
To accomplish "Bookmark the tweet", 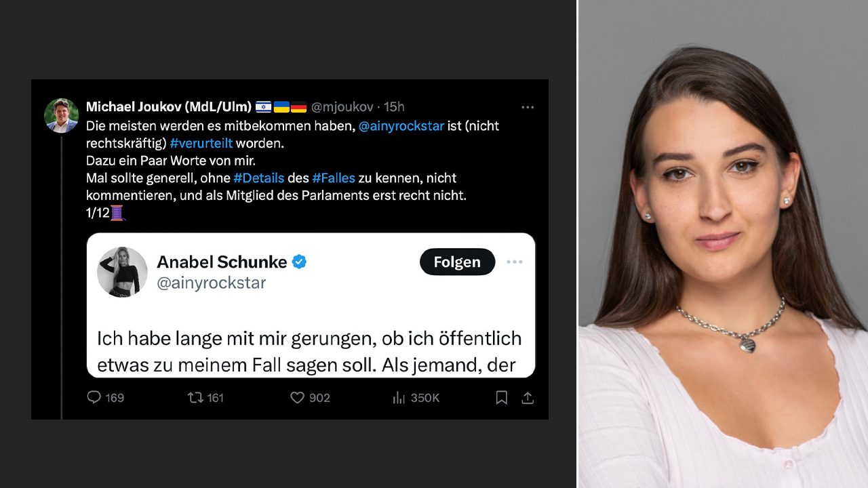I will click(x=501, y=398).
